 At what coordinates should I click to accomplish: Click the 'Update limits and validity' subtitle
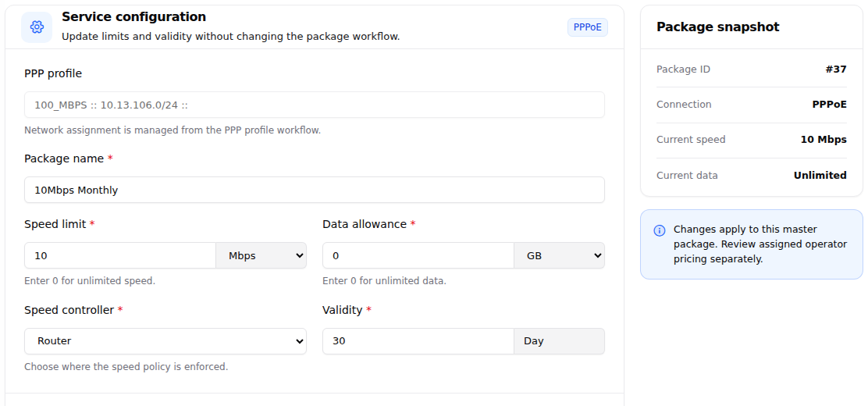click(230, 37)
